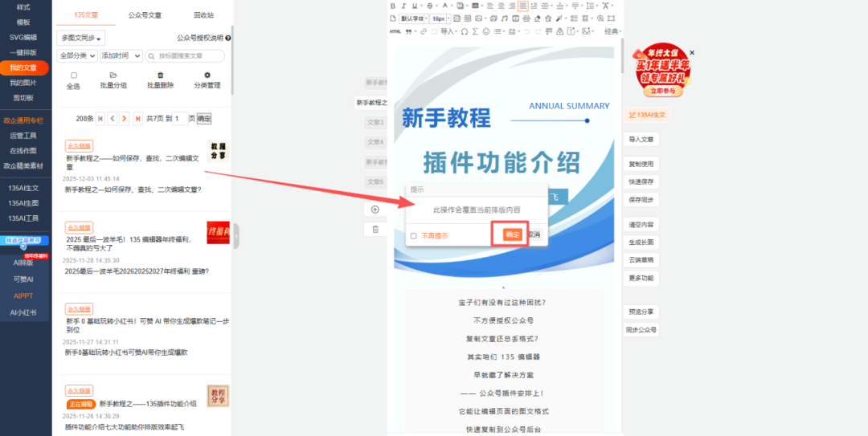Open category management gear icon
Image resolution: width=868 pixels, height=436 pixels.
(x=207, y=75)
